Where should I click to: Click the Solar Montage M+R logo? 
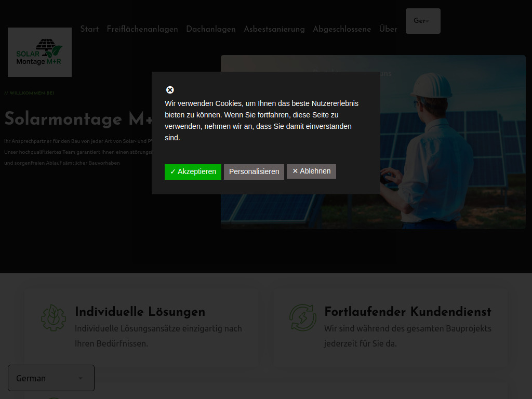coord(39,52)
